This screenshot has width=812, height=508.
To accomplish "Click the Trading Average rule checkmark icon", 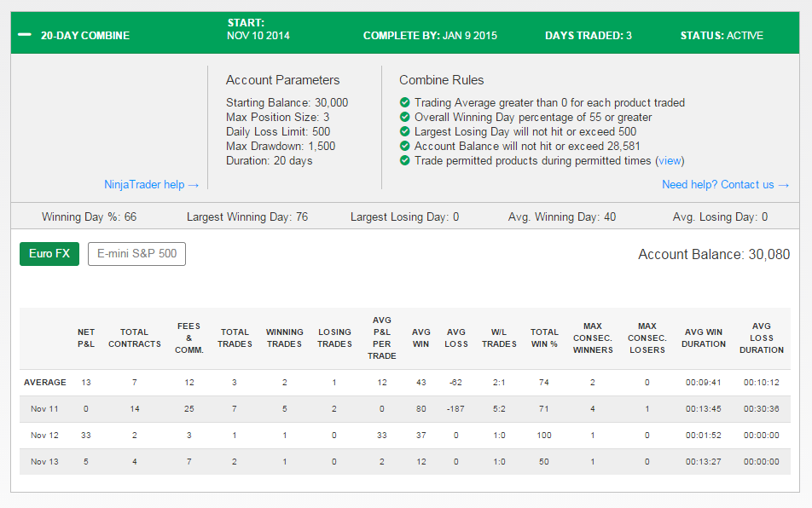I will [405, 102].
